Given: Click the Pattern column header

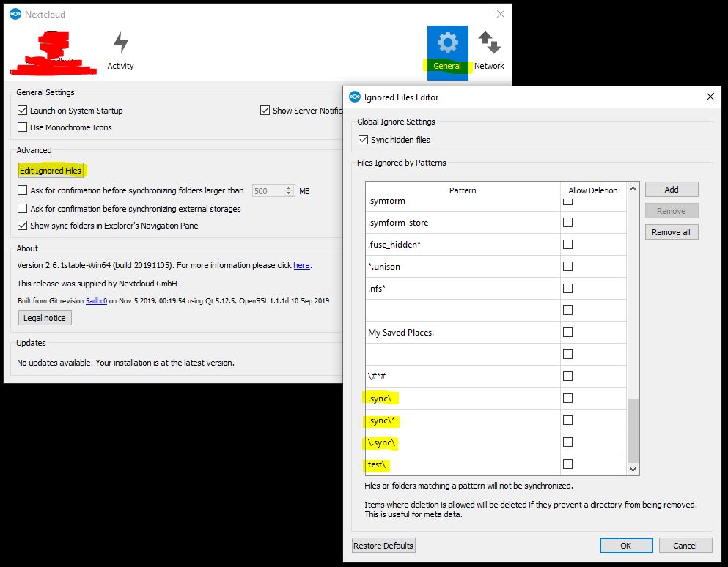Looking at the screenshot, I should [463, 190].
